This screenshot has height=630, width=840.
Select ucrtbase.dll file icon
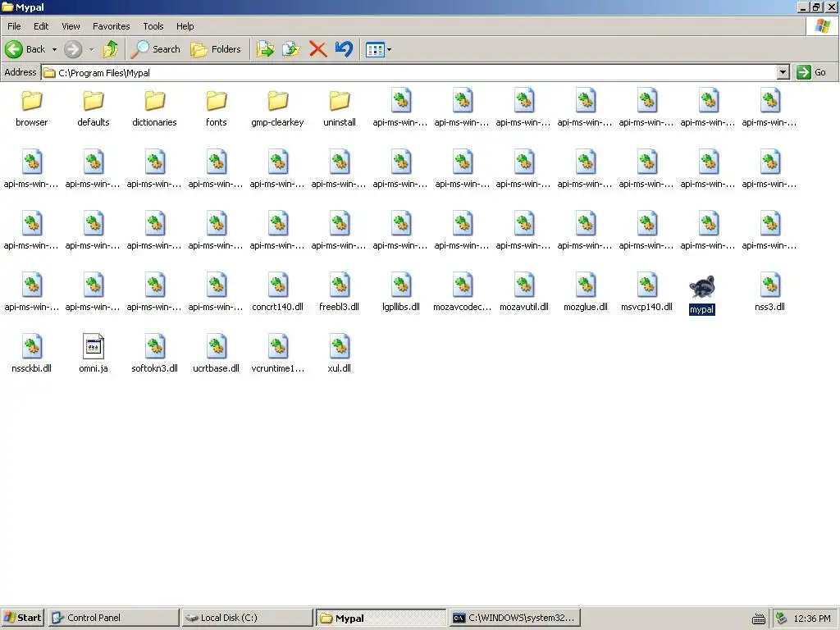(x=217, y=347)
